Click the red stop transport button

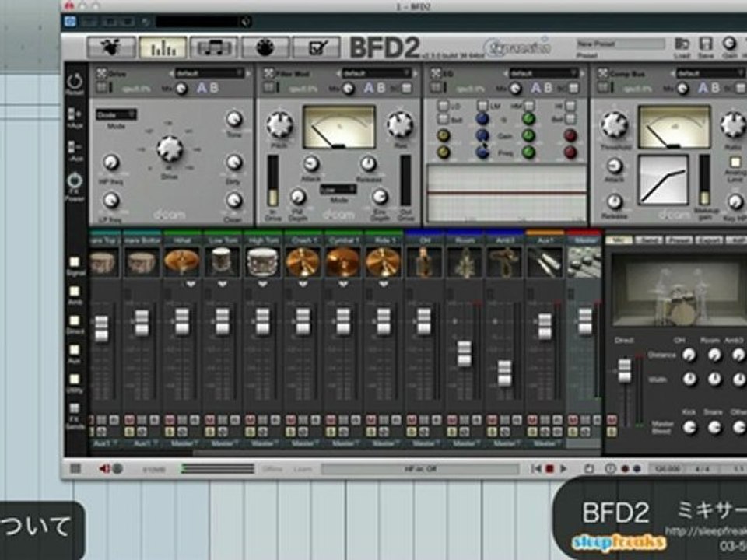(x=550, y=468)
